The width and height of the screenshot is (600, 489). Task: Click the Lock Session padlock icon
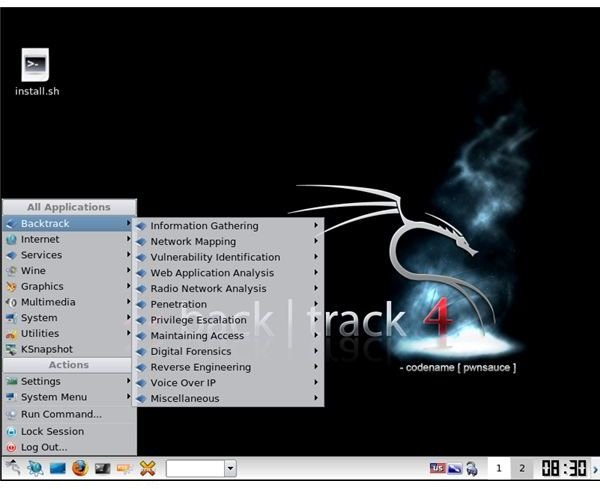pyautogui.click(x=11, y=432)
